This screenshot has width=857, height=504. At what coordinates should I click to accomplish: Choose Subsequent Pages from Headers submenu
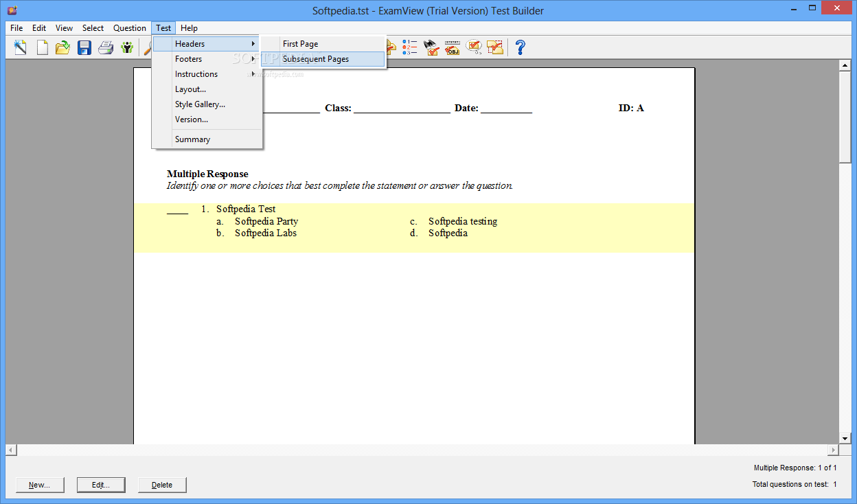point(323,59)
